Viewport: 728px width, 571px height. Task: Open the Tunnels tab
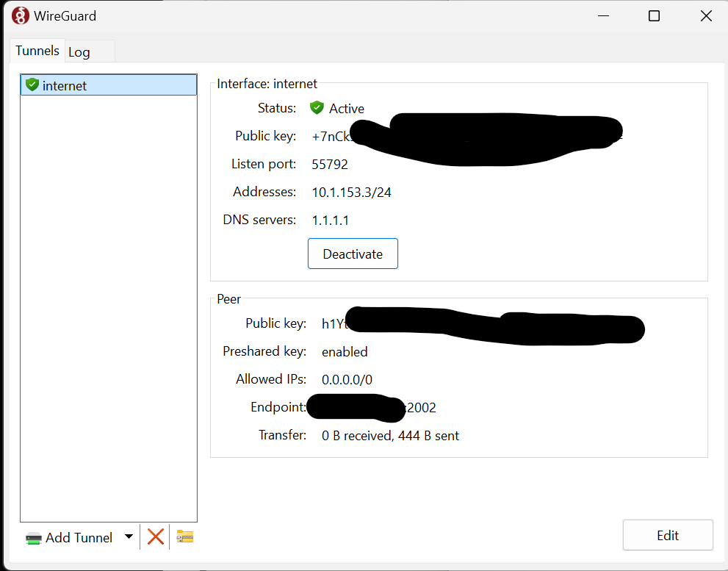click(37, 50)
